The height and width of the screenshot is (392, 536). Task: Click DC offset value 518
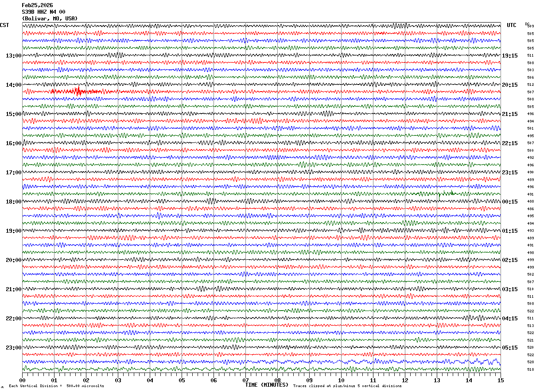pyautogui.click(x=530, y=369)
